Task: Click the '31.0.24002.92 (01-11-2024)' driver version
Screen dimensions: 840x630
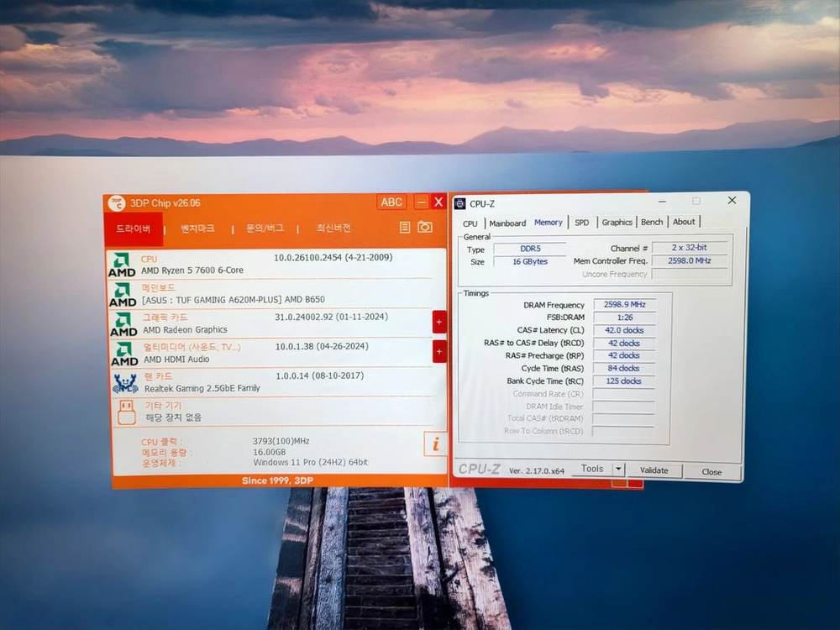Action: [x=331, y=318]
